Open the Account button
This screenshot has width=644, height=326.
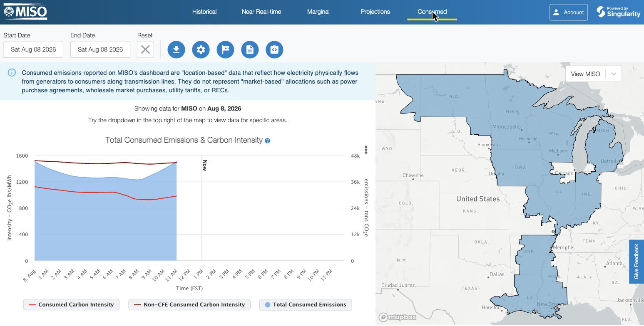point(569,12)
